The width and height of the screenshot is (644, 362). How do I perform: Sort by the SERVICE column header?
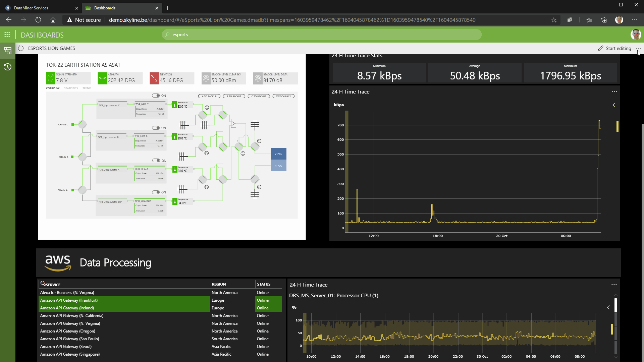pyautogui.click(x=53, y=285)
